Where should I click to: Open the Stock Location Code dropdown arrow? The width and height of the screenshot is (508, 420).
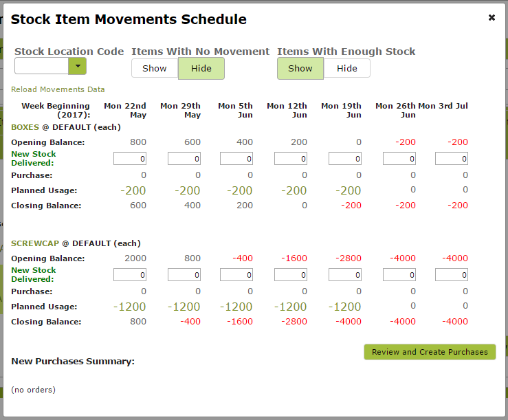tap(78, 66)
